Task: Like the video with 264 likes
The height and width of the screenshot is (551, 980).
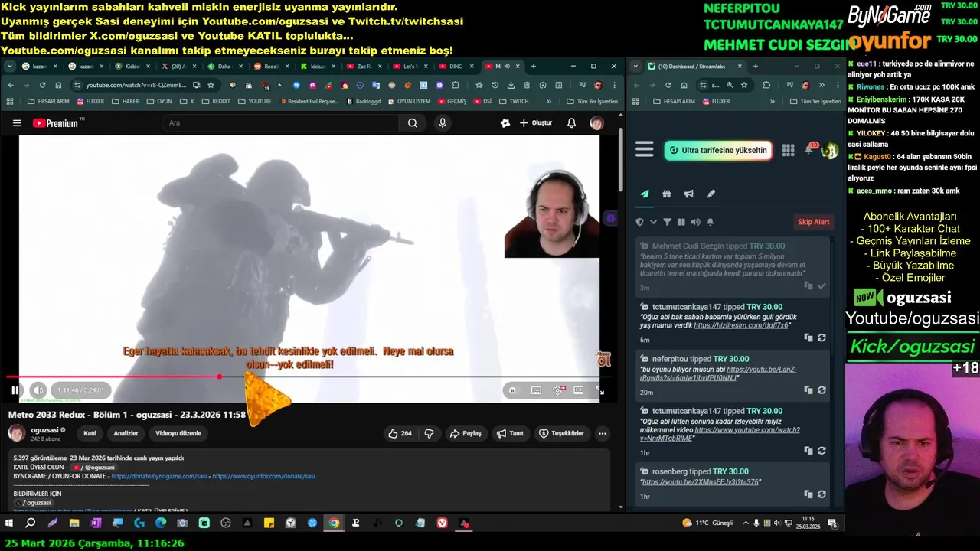Action: click(400, 433)
